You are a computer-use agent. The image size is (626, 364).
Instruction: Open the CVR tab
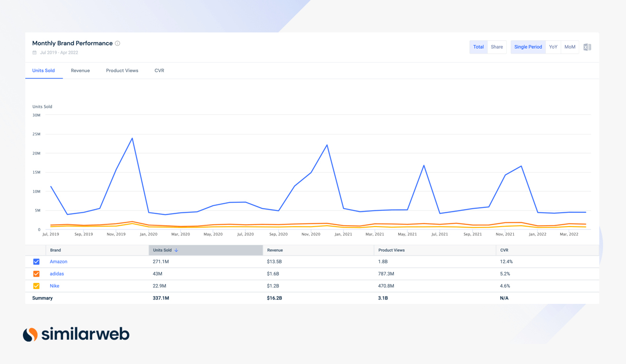(x=159, y=71)
